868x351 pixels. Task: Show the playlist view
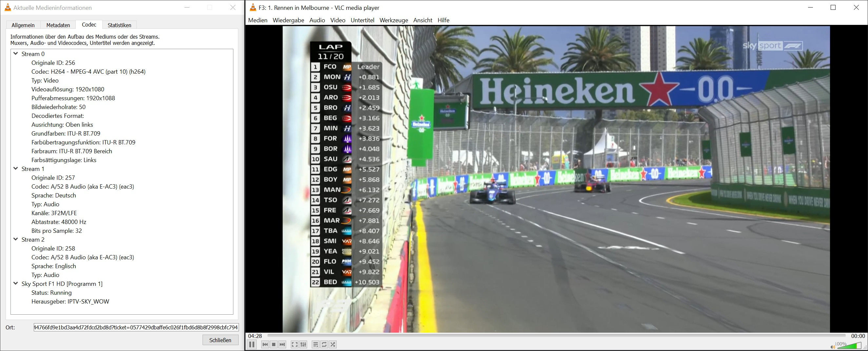tap(315, 344)
